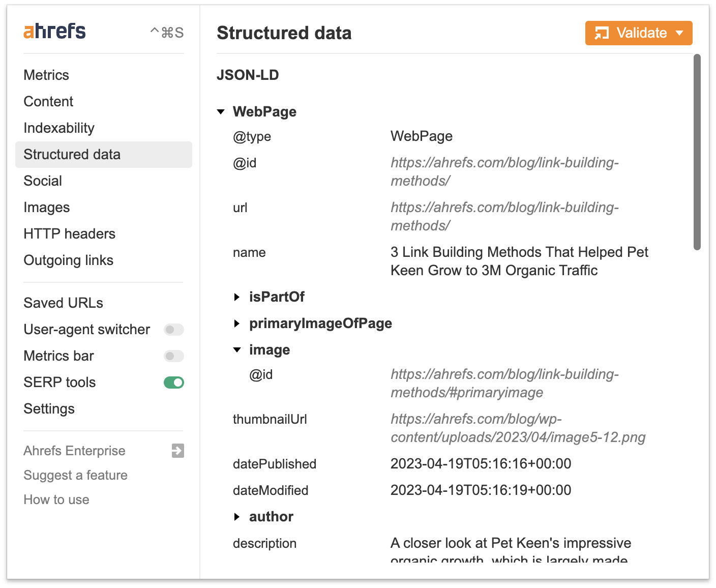Click the dateModified value 2023-04-19T05:16:19+00:00
The width and height of the screenshot is (716, 588).
click(481, 490)
